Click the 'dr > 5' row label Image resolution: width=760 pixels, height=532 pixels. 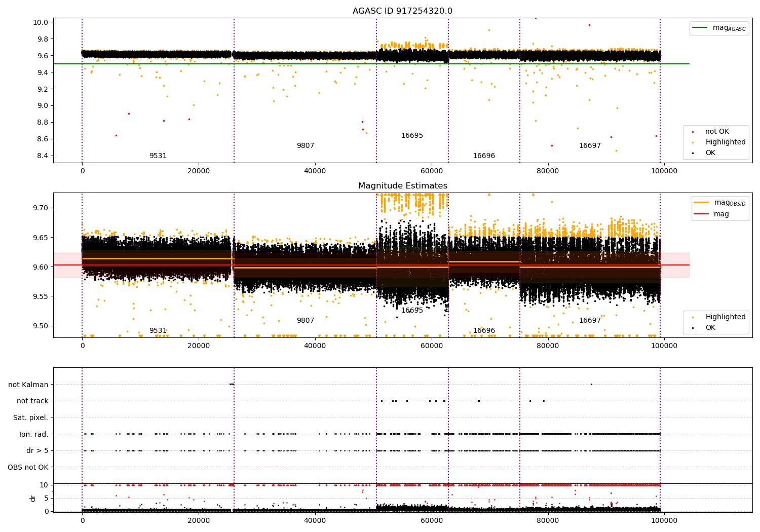pos(37,451)
